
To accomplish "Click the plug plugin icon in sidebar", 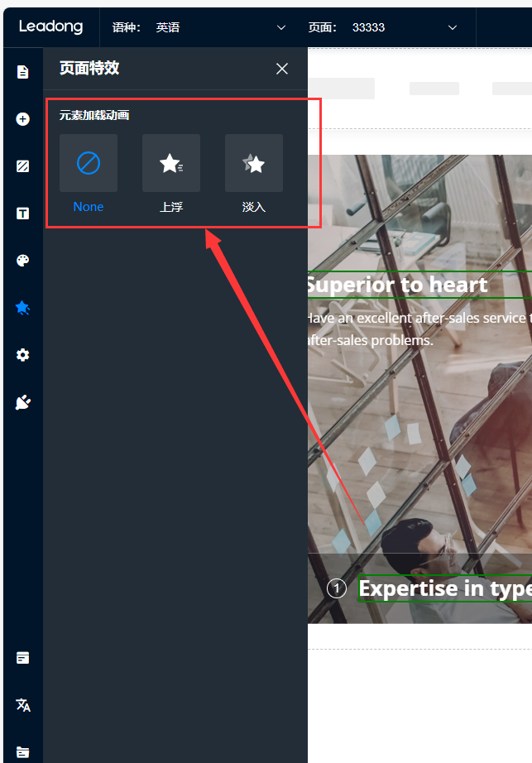I will 22,402.
